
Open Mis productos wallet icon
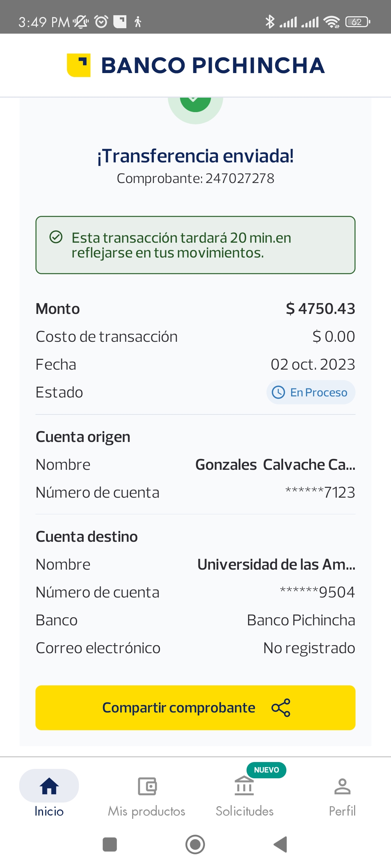click(147, 786)
